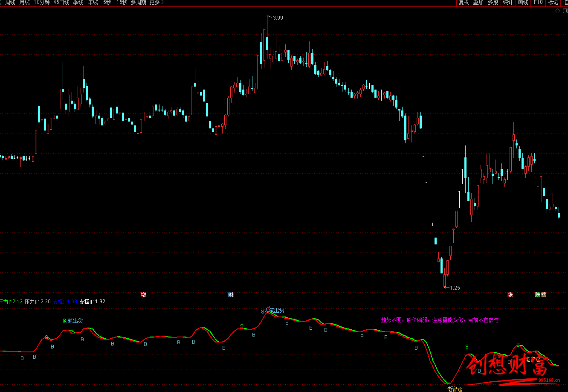Open the 统计 statistics tool
The height and width of the screenshot is (392, 568).
(x=508, y=3)
